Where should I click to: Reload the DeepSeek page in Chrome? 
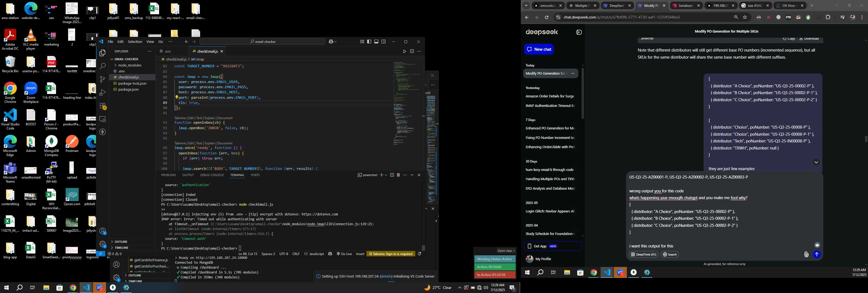coord(547,17)
